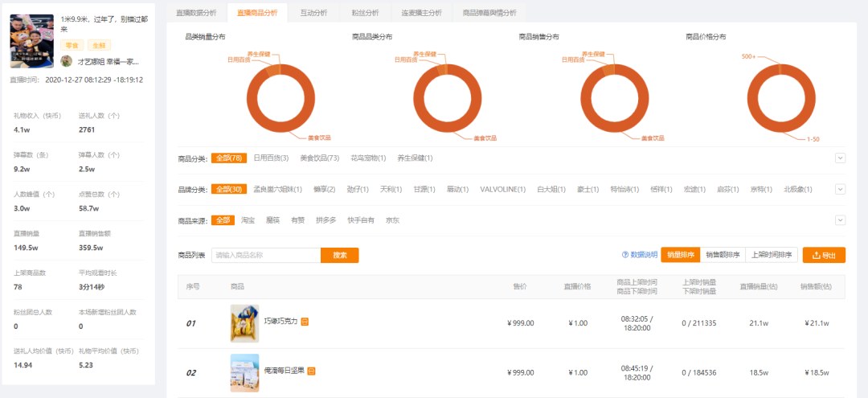Click the product name search field

[266, 255]
